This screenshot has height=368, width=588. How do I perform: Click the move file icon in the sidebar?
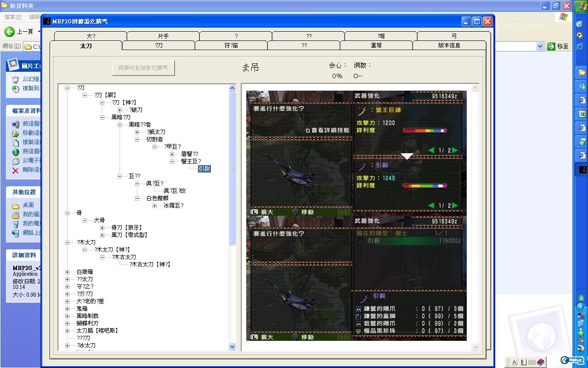point(16,133)
